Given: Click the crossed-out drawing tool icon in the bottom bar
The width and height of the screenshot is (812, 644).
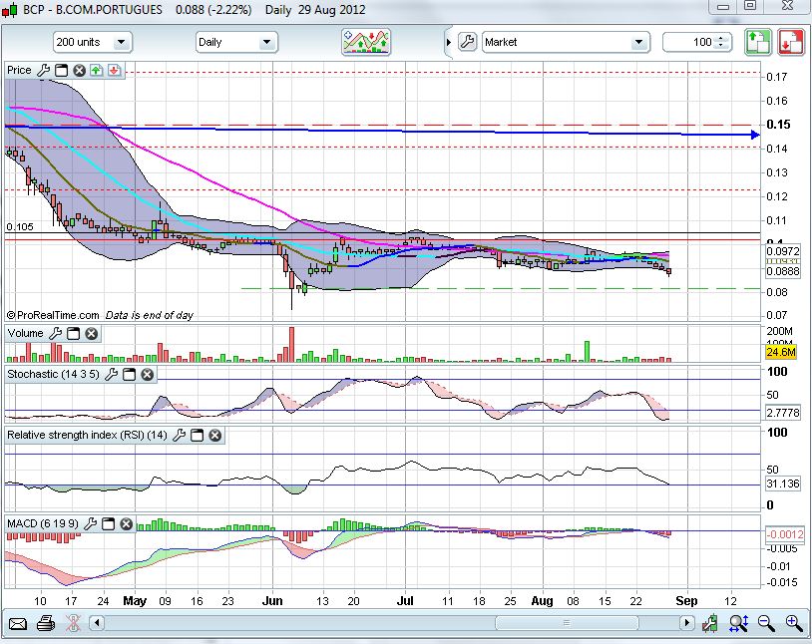Looking at the screenshot, I should pos(74,623).
